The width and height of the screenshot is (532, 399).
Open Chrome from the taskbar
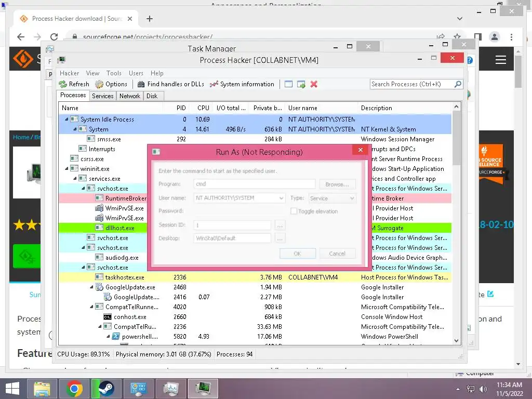pyautogui.click(x=74, y=389)
